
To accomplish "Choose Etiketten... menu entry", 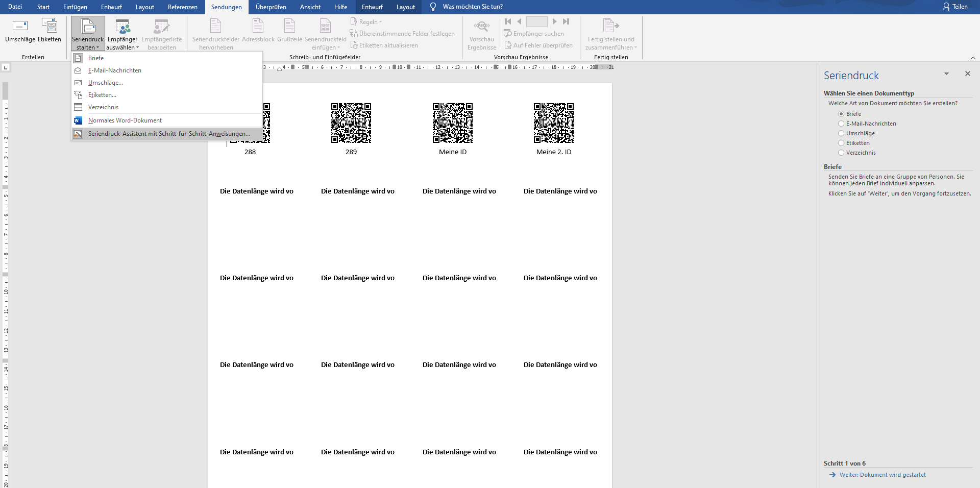I will 167,95.
